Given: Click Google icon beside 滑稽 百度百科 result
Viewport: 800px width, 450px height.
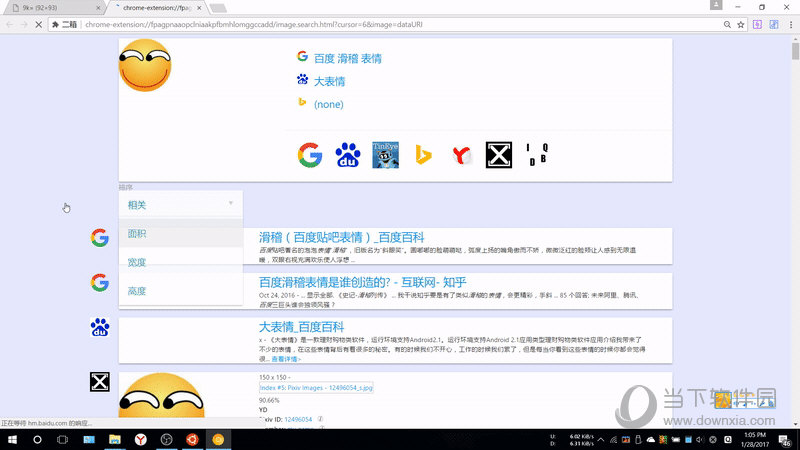Looking at the screenshot, I should pyautogui.click(x=99, y=238).
